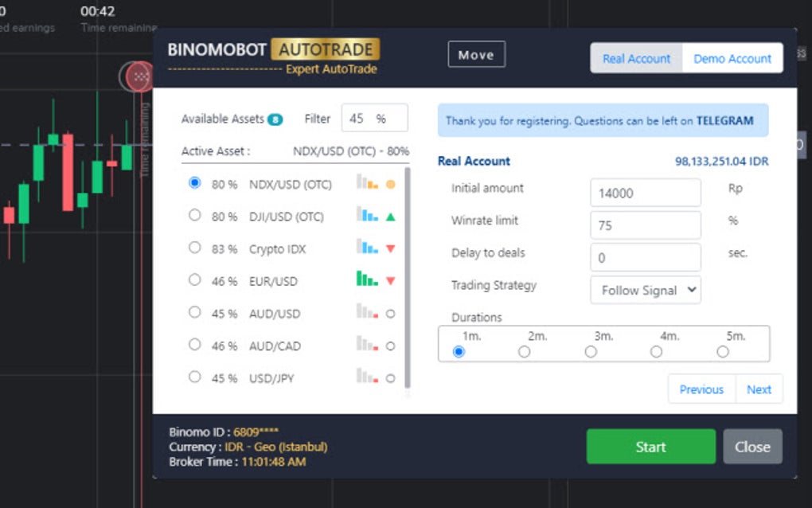The width and height of the screenshot is (812, 508).
Task: Click the Next navigation button
Action: pyautogui.click(x=759, y=389)
